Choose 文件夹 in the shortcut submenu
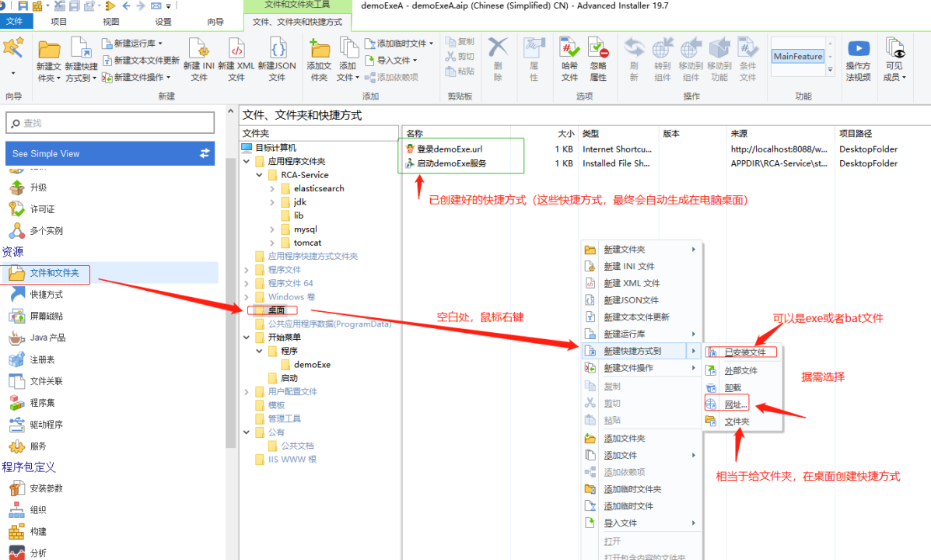 pos(741,422)
